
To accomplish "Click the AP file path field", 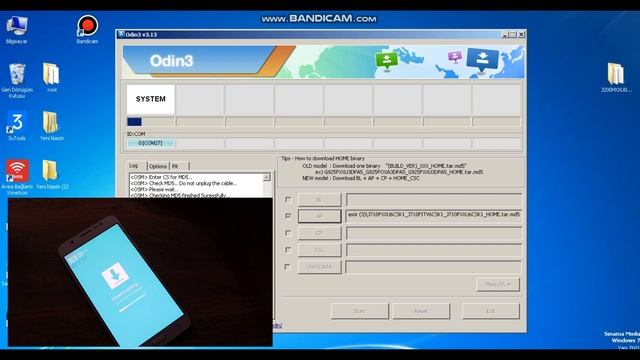I will click(x=434, y=216).
